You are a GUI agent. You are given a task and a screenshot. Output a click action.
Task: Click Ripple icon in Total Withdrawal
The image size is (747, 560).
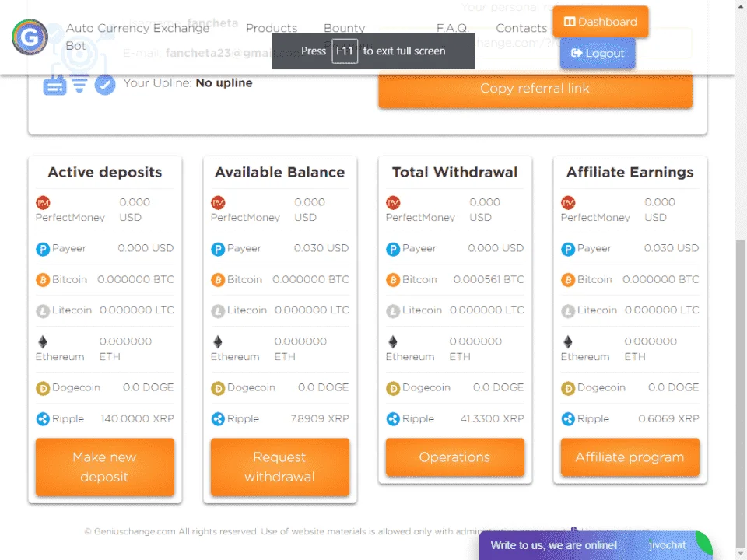click(x=393, y=419)
